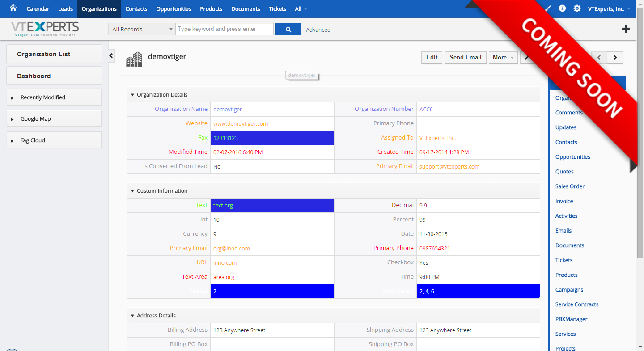The width and height of the screenshot is (644, 351).
Task: Open Tickets related tab on right
Action: pos(564,260)
